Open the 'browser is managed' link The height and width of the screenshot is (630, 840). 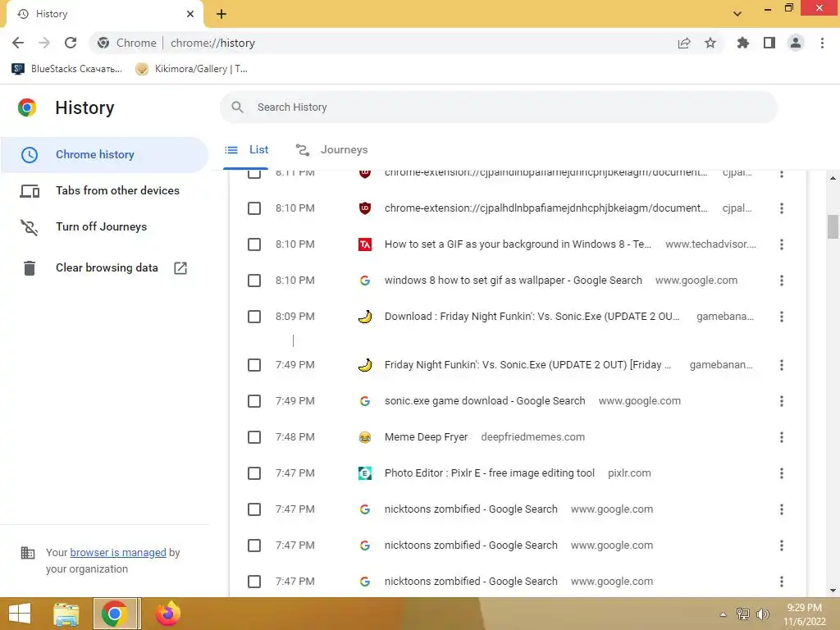pos(118,552)
